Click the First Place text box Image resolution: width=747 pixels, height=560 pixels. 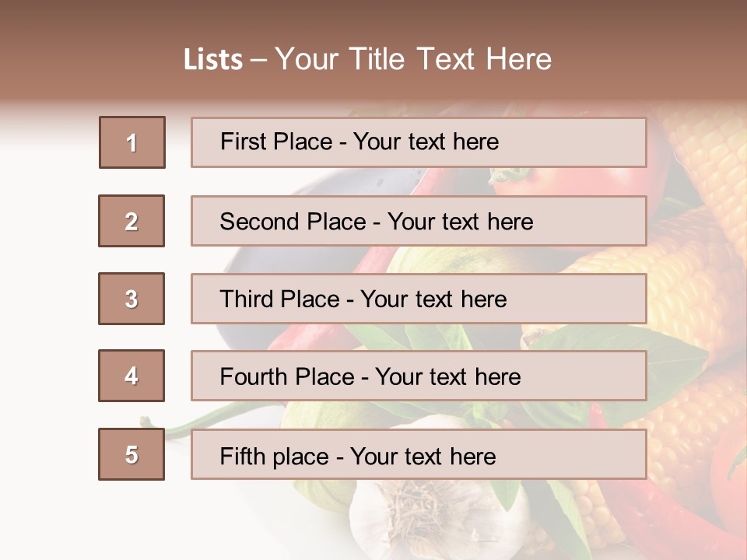419,142
